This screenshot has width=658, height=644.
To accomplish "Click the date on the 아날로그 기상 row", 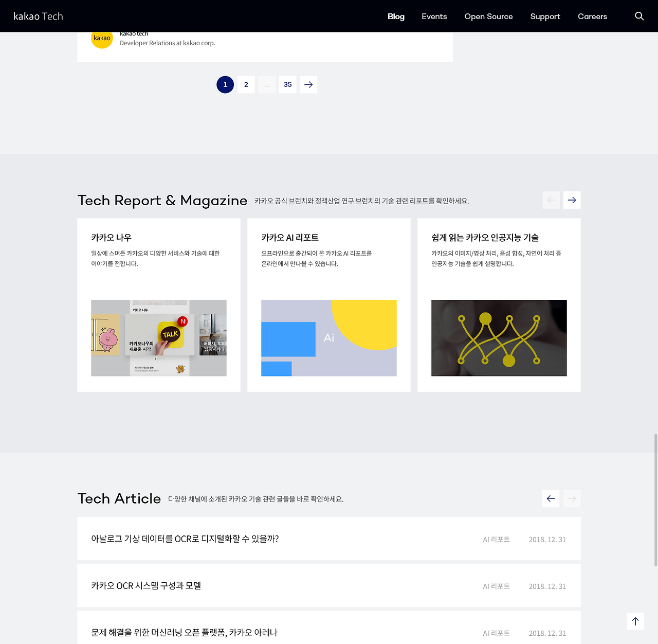I will (547, 540).
